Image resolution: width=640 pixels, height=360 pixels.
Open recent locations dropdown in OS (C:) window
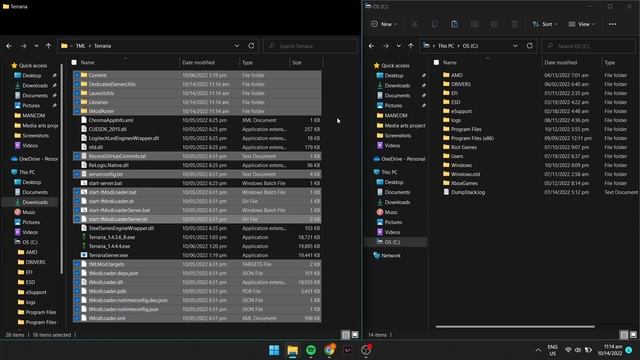point(399,46)
